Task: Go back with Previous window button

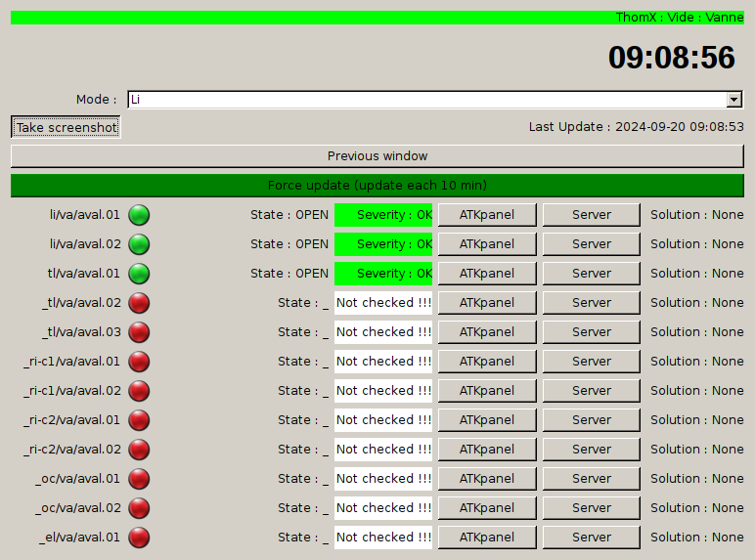Action: [x=377, y=156]
